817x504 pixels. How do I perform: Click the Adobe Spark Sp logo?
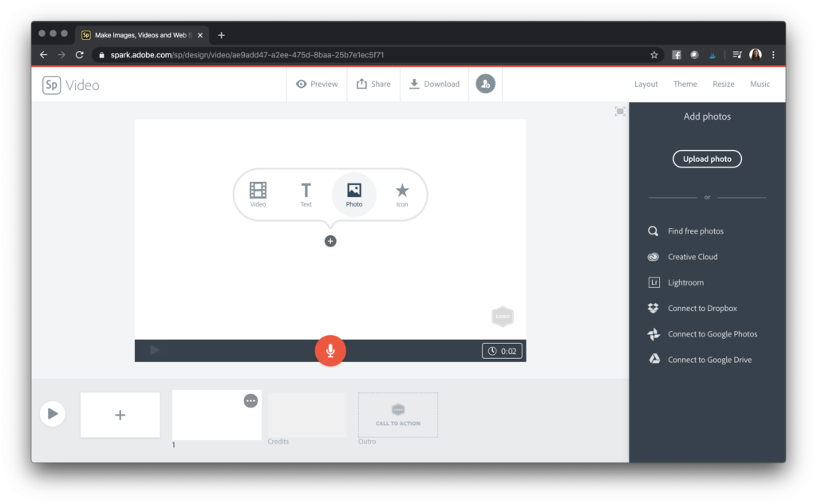pos(52,85)
